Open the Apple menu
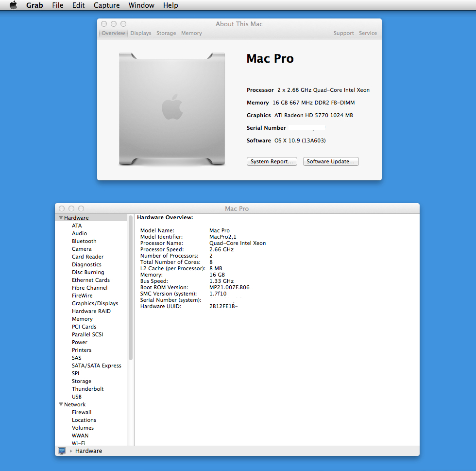The width and height of the screenshot is (476, 471). (14, 5)
